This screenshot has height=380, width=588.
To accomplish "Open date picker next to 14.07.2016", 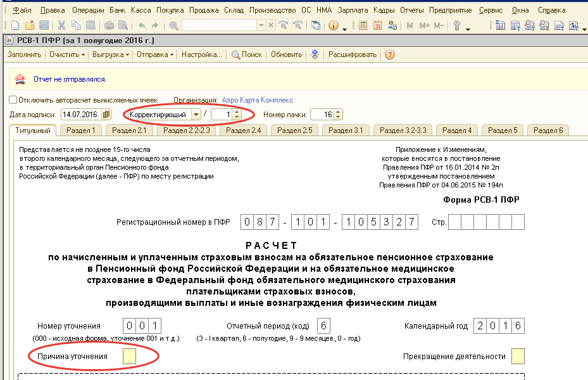I will click(x=106, y=115).
